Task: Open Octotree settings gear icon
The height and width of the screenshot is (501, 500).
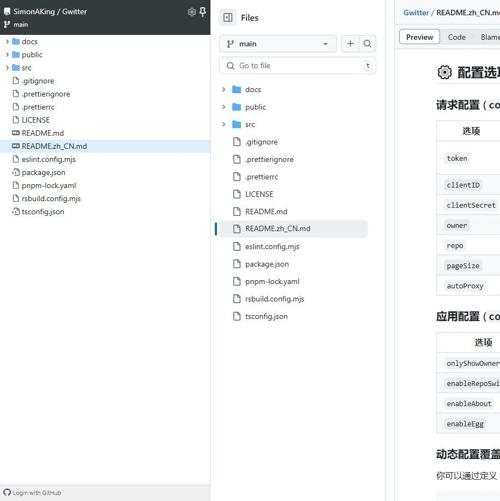Action: click(x=192, y=12)
